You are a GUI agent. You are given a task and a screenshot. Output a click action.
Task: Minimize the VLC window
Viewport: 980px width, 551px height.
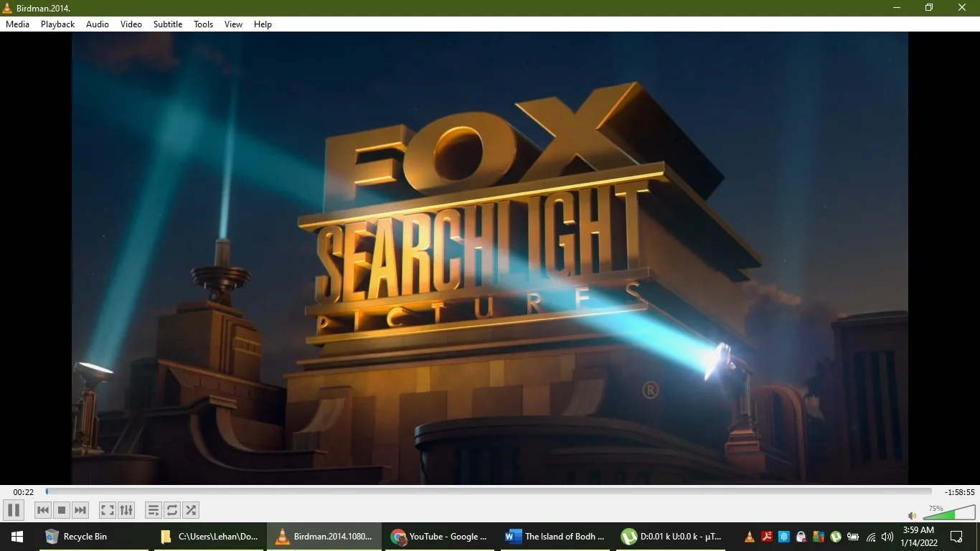click(x=897, y=8)
